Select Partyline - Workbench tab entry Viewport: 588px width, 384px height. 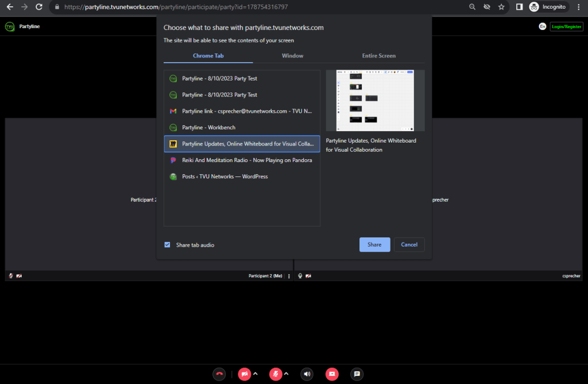[242, 128]
